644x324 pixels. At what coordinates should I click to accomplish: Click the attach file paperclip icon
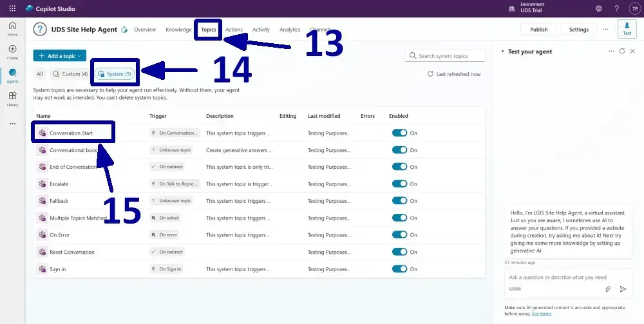pos(609,289)
